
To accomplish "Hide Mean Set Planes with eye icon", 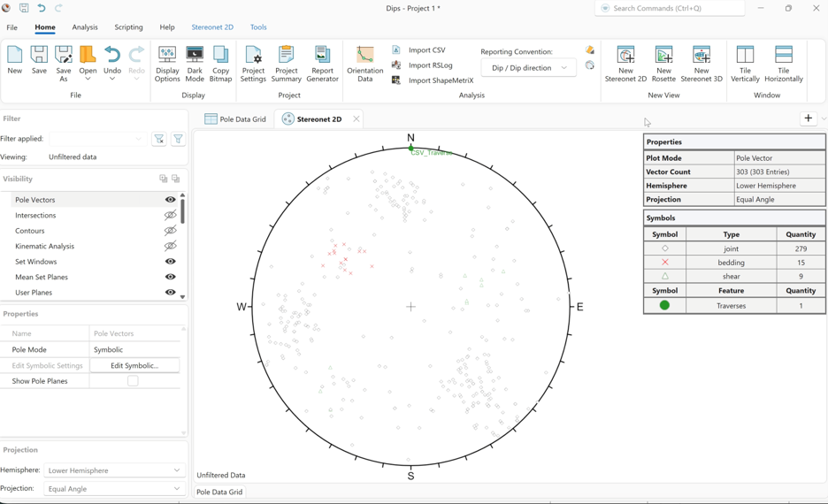I will (170, 277).
